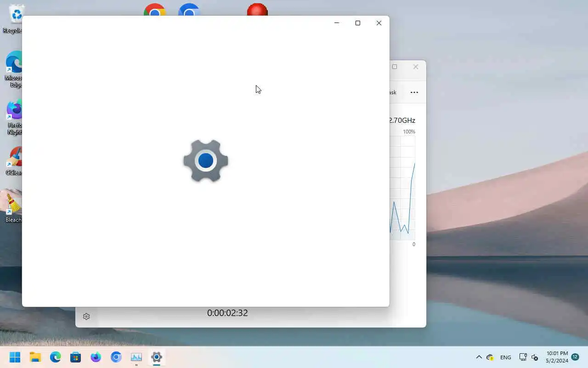Image resolution: width=588 pixels, height=368 pixels.
Task: Open Task Manager settings gear
Action: 86,316
